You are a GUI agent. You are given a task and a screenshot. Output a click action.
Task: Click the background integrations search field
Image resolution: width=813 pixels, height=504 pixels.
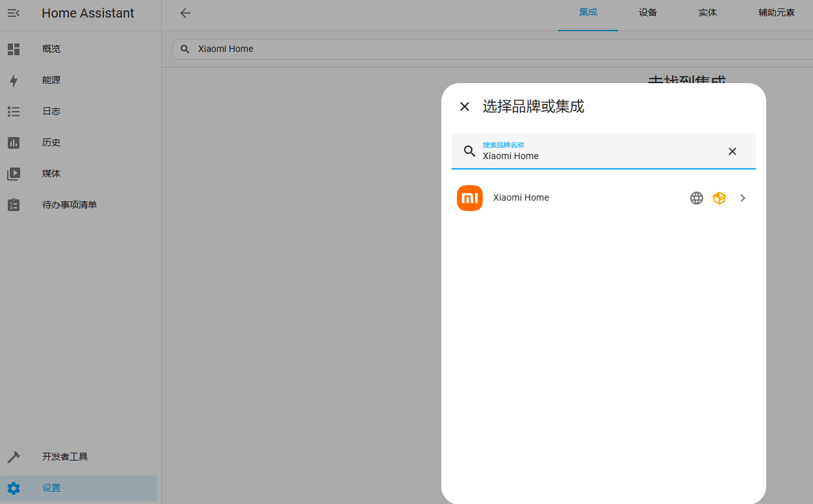coord(493,49)
